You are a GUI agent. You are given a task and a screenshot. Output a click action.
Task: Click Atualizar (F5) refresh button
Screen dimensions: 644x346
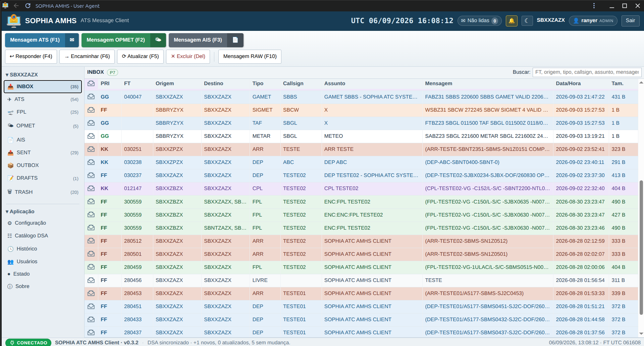point(140,56)
